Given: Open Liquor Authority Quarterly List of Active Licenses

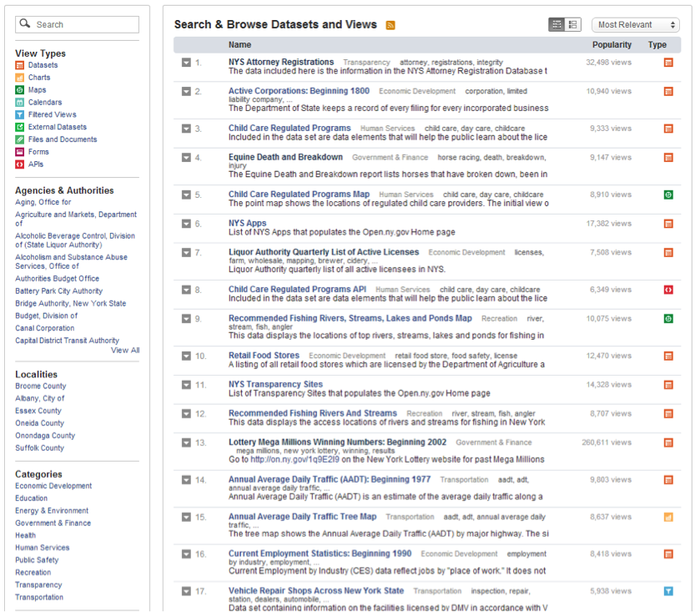Looking at the screenshot, I should pos(324,252).
